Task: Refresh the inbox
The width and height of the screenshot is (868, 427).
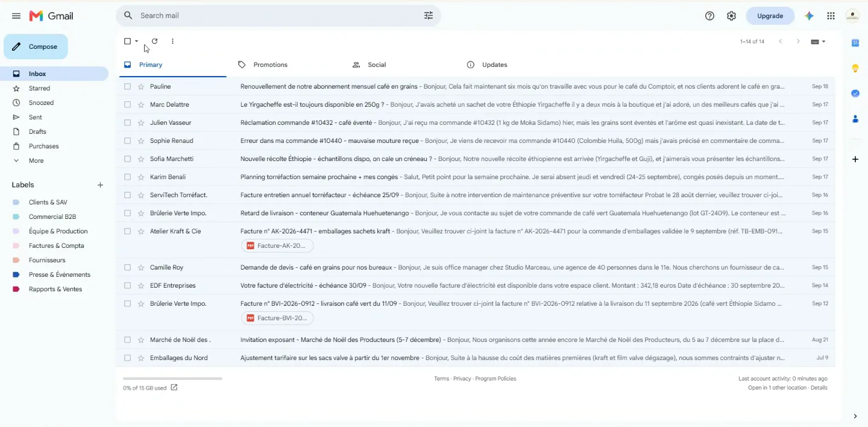Action: [x=154, y=41]
